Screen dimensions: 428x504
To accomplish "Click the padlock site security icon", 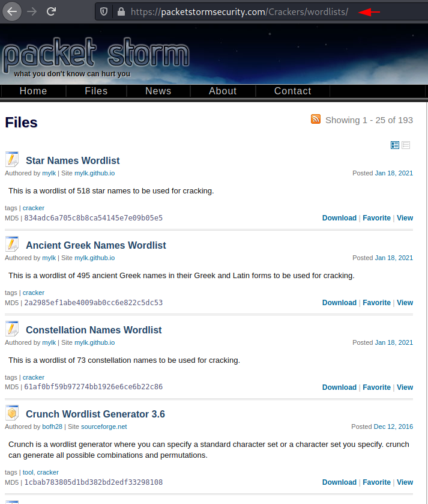I will point(121,11).
